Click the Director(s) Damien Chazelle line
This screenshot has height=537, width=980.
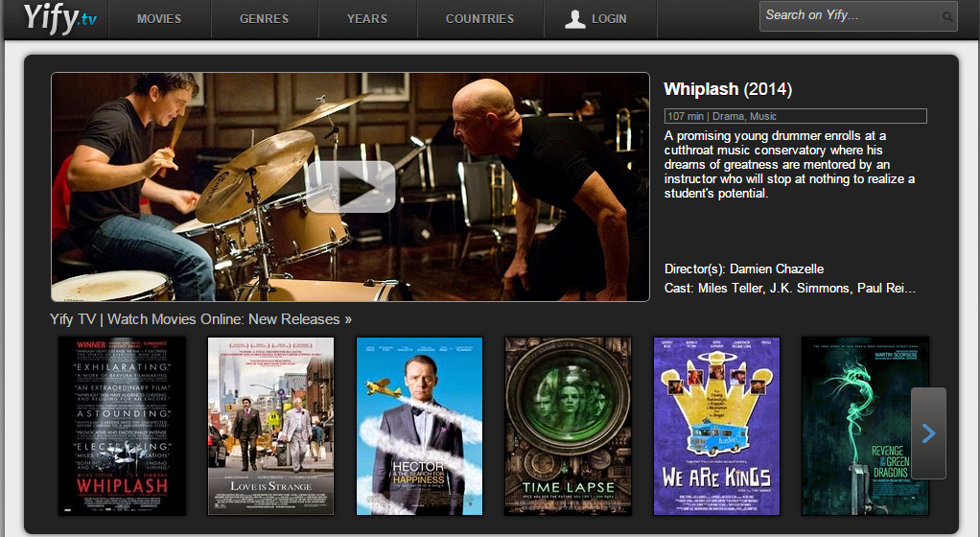point(744,268)
